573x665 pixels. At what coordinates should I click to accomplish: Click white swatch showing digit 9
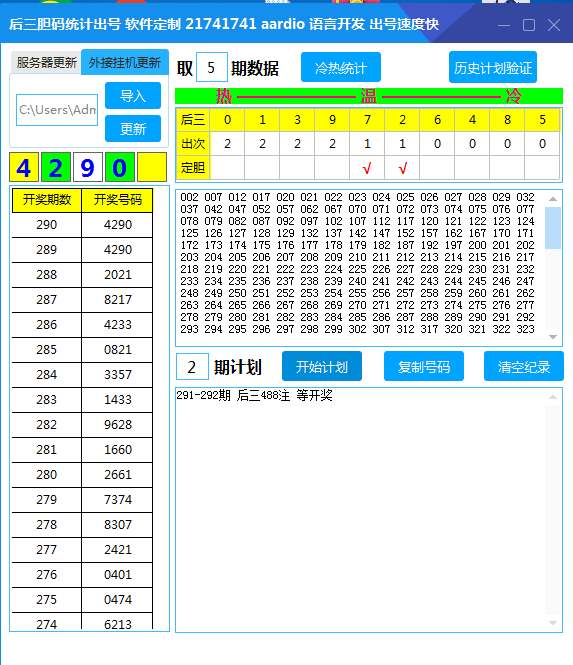click(x=88, y=168)
